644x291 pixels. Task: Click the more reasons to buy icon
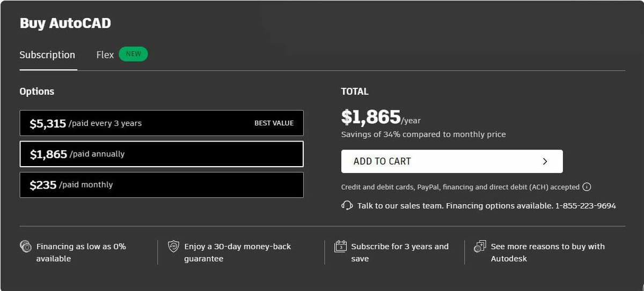pyautogui.click(x=480, y=247)
